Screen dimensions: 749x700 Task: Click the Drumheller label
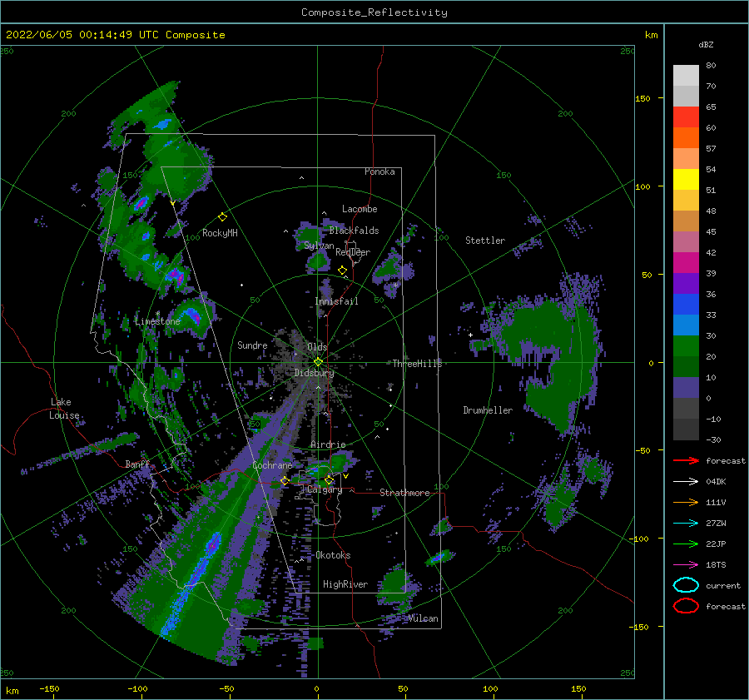488,410
